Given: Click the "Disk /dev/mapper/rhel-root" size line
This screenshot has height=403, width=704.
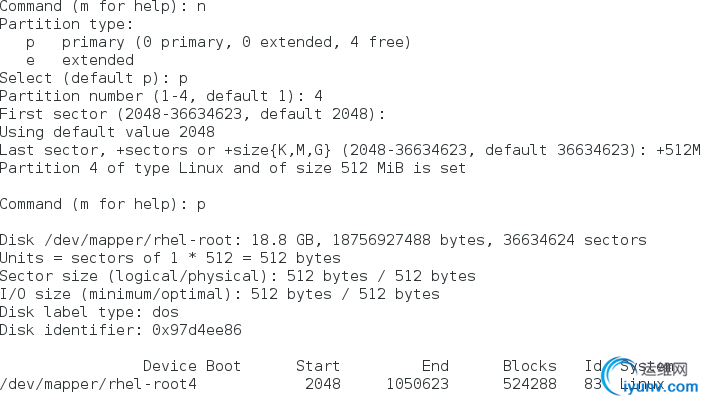Looking at the screenshot, I should tap(322, 240).
